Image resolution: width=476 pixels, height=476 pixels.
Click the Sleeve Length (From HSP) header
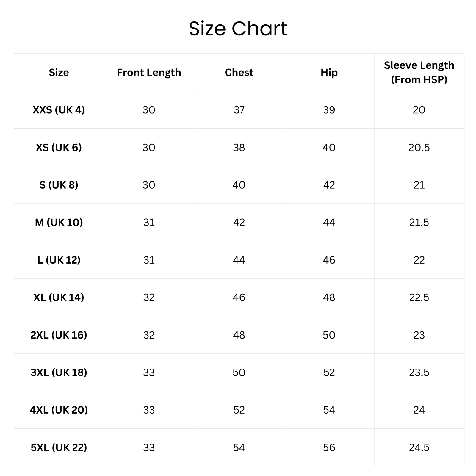click(x=419, y=73)
